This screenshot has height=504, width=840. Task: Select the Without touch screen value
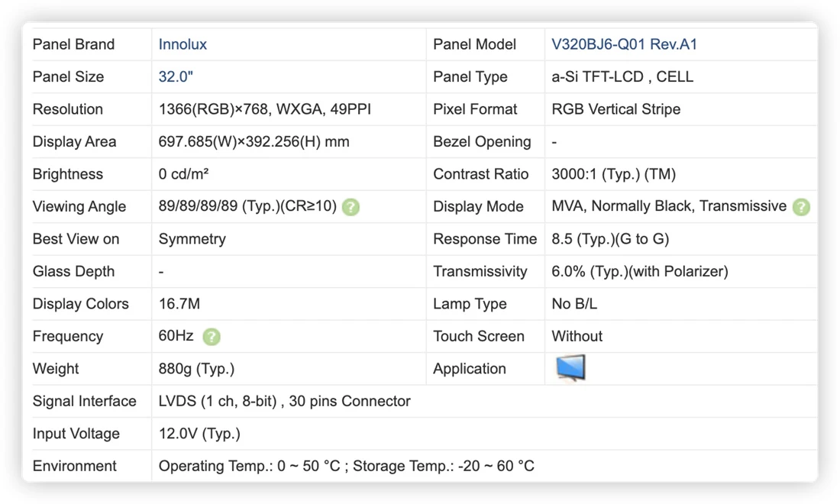577,336
